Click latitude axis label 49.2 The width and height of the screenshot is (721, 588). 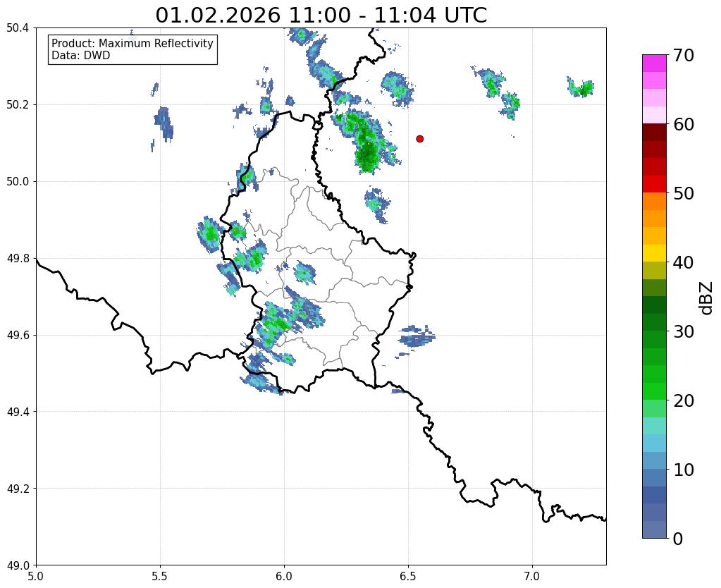(18, 489)
